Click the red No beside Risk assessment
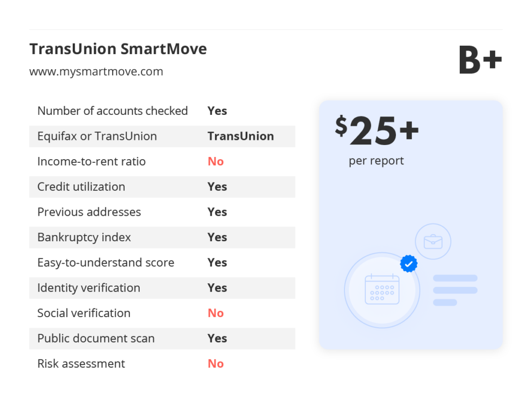This screenshot has width=532, height=404. pos(216,363)
